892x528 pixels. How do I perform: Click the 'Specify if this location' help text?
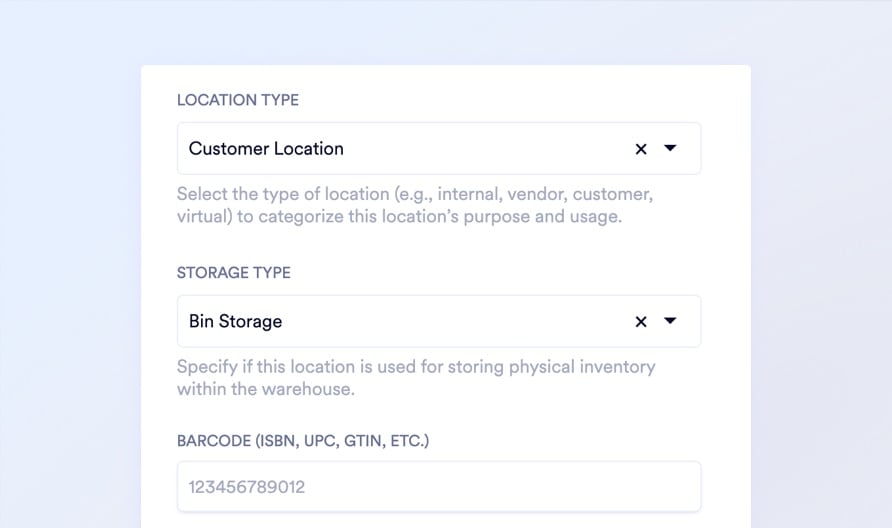point(416,378)
